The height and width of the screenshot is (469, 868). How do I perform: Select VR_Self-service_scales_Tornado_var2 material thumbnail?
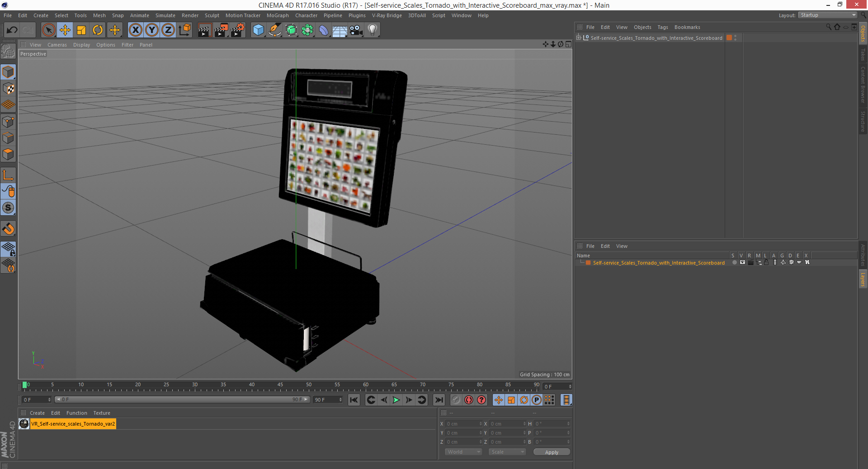[24, 424]
